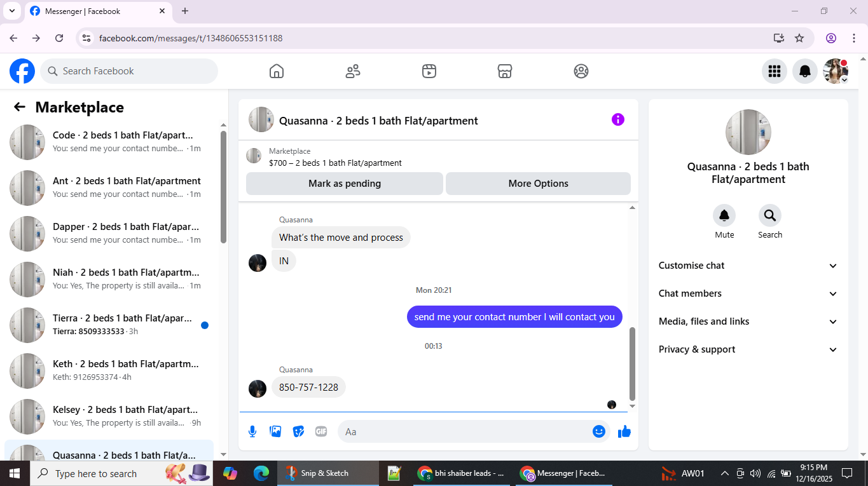Expand the Chat members section

748,294
